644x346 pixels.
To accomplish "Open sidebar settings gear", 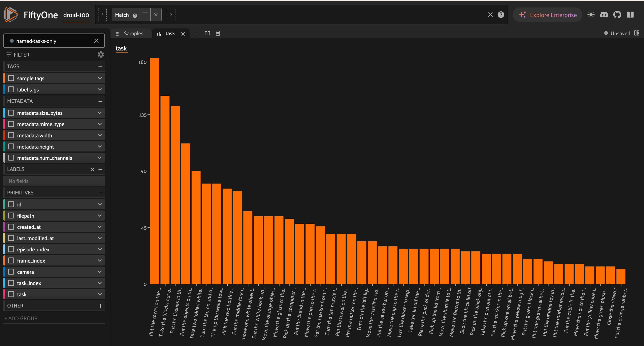I will click(101, 55).
